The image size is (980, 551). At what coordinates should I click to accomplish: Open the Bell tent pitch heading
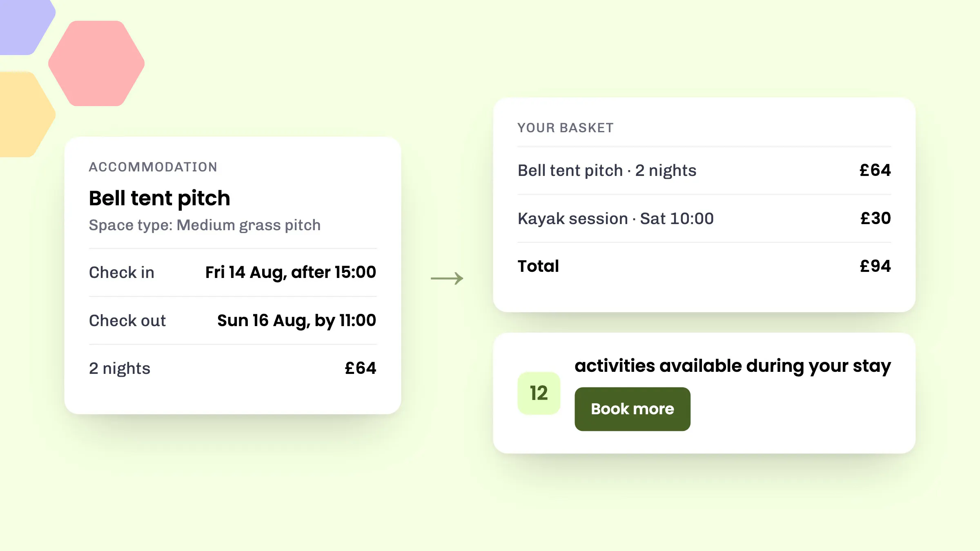160,199
